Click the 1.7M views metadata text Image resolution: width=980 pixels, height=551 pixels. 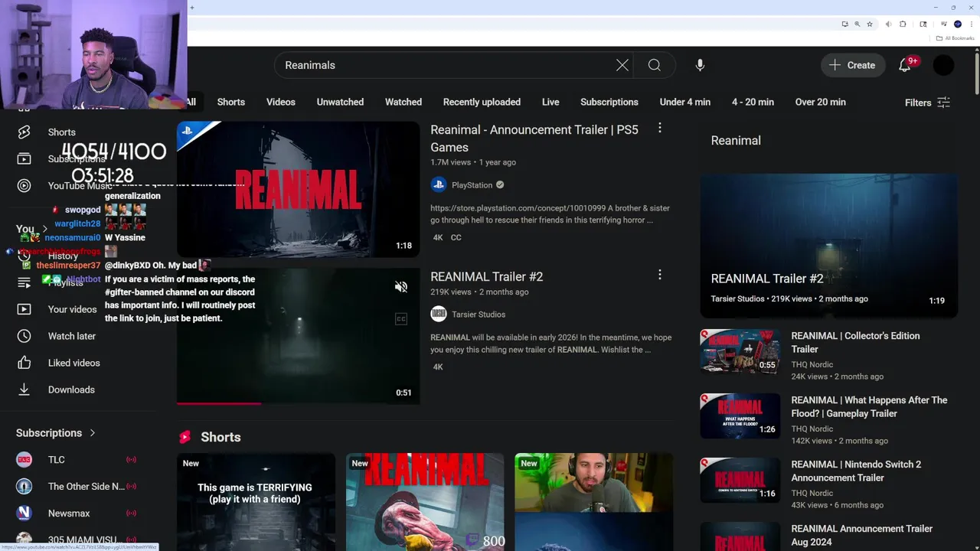tap(450, 162)
